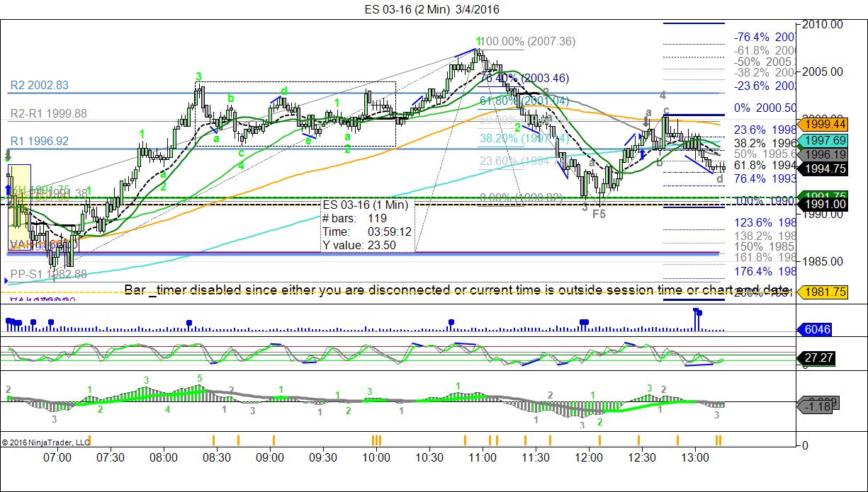Click the 2010.00 price axis label

click(823, 24)
